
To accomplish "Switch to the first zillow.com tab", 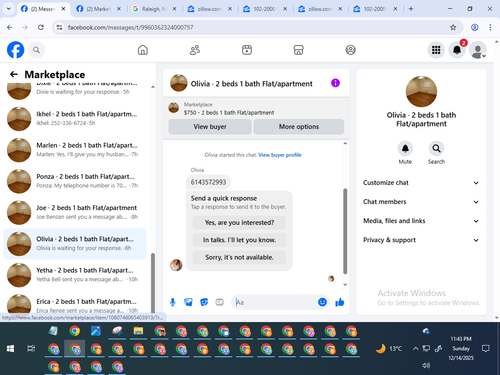I will click(209, 9).
